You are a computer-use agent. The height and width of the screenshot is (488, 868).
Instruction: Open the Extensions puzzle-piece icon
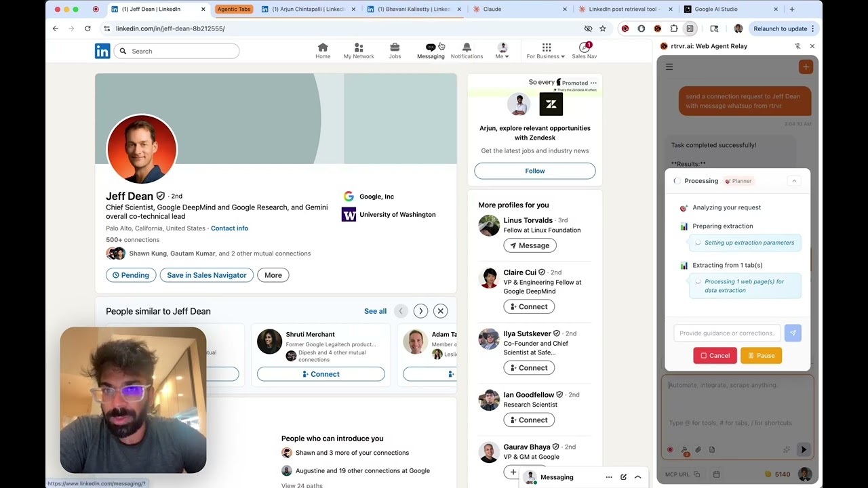[x=674, y=28]
